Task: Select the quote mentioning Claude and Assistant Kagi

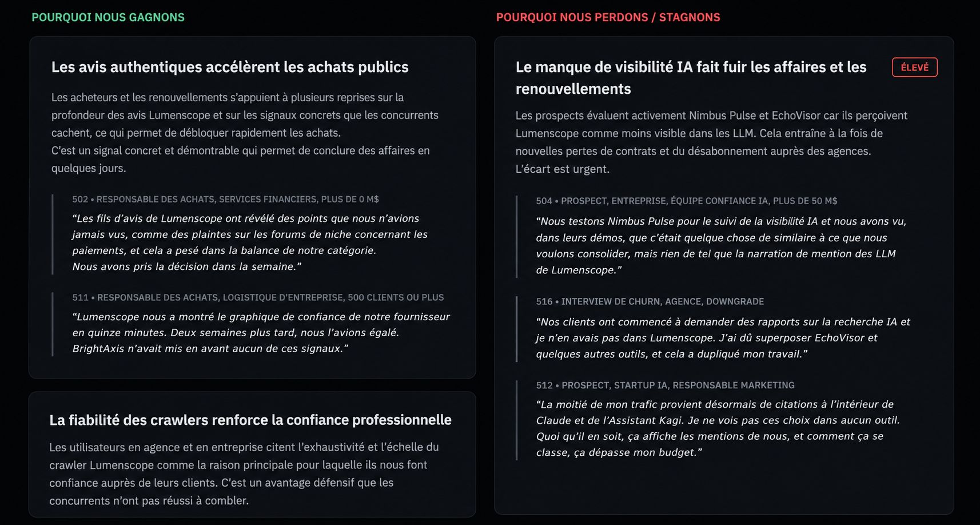Action: [718, 428]
